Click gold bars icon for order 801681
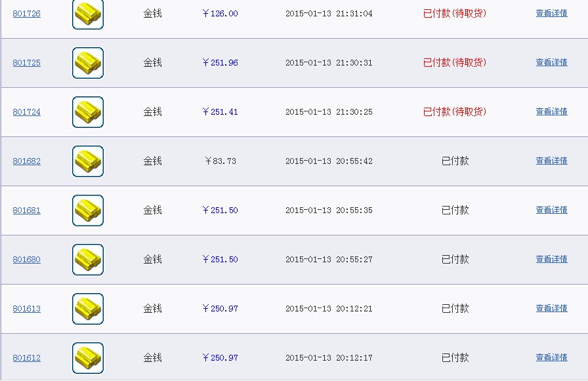 coord(88,211)
